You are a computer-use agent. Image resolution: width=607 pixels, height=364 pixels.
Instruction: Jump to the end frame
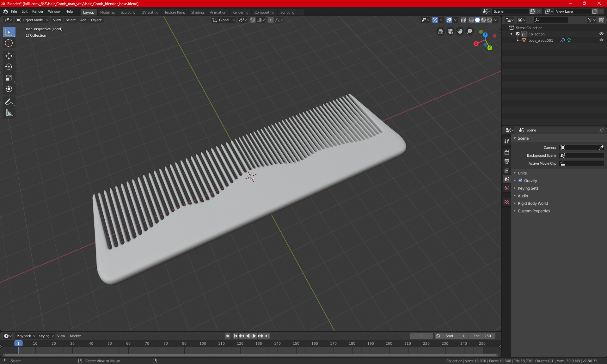coord(267,336)
